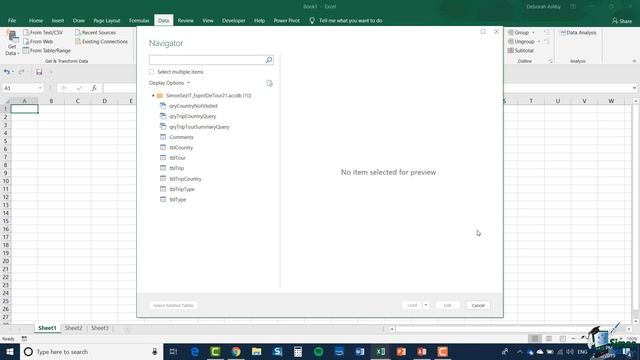Screen dimensions: 640x360
Task: Click the insert function fx icon
Action: (94, 88)
